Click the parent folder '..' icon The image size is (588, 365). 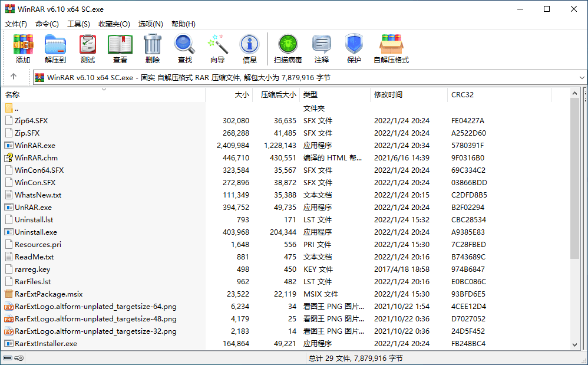(x=9, y=108)
